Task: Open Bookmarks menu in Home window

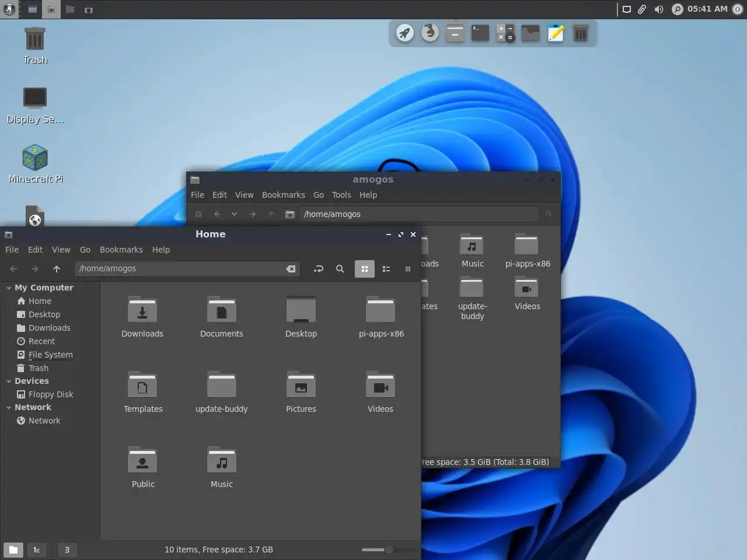Action: 121,250
